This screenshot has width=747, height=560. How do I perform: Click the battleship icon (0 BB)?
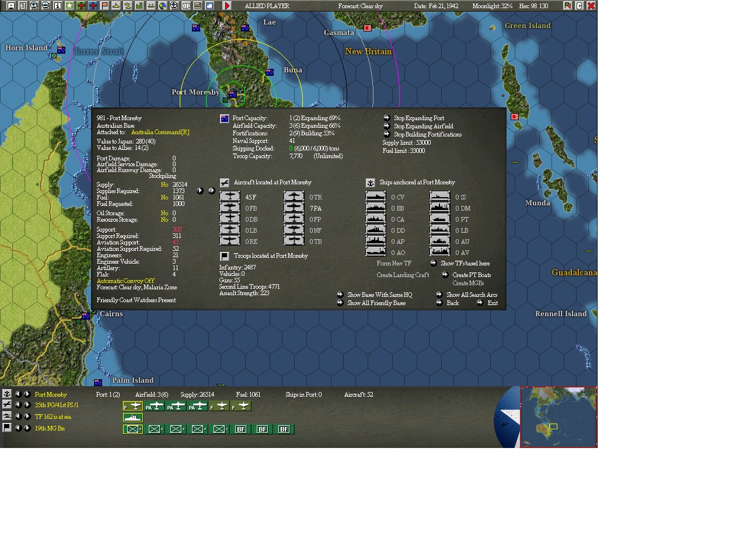[x=375, y=208]
